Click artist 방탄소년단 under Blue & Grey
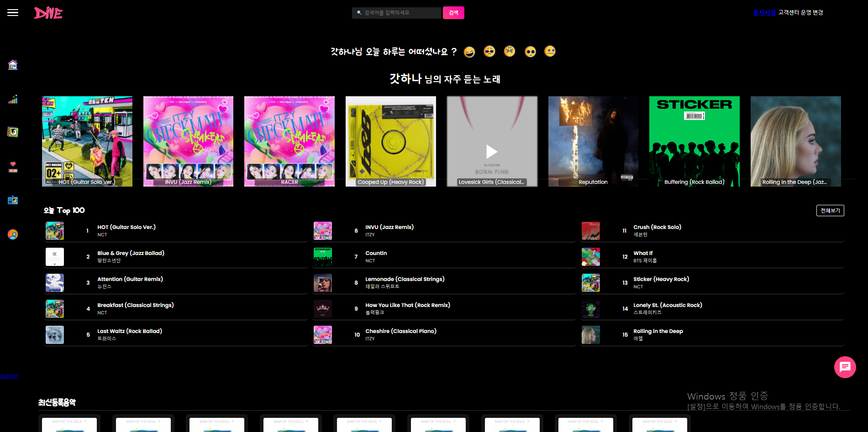Image resolution: width=868 pixels, height=432 pixels. (109, 260)
